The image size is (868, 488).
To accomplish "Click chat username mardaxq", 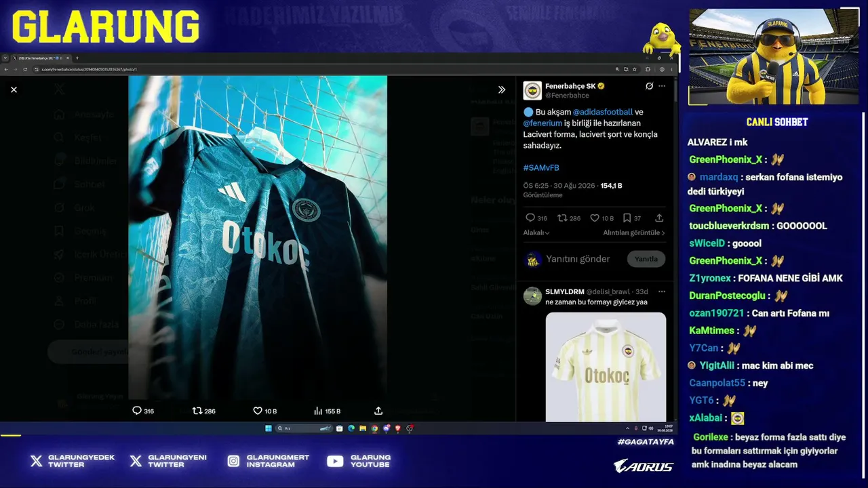I will click(x=719, y=177).
